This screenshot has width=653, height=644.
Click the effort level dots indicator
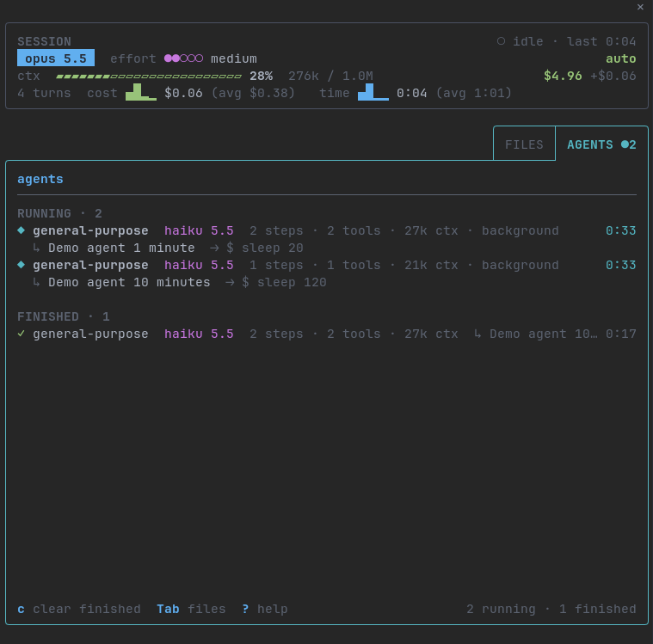[183, 58]
